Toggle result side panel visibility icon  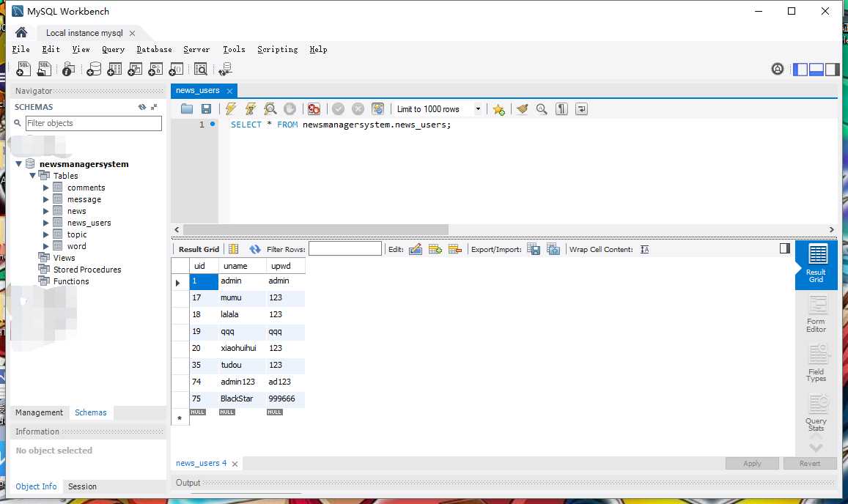(x=785, y=248)
